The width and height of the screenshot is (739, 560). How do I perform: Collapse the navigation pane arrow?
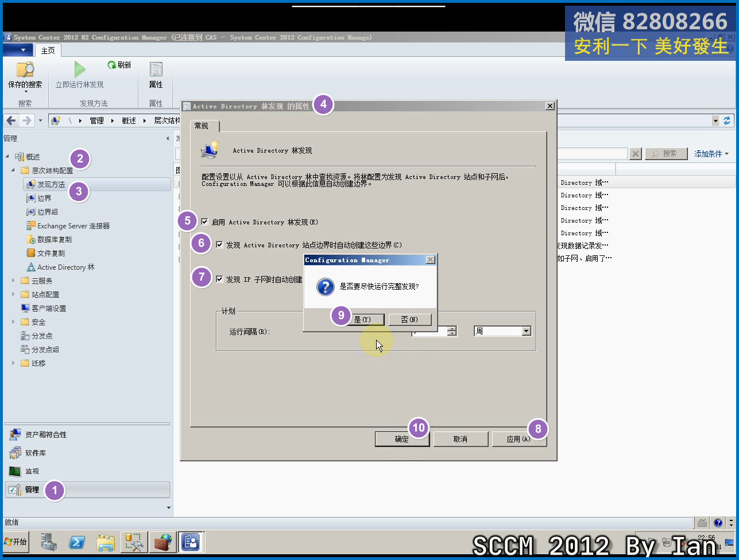coord(168,138)
